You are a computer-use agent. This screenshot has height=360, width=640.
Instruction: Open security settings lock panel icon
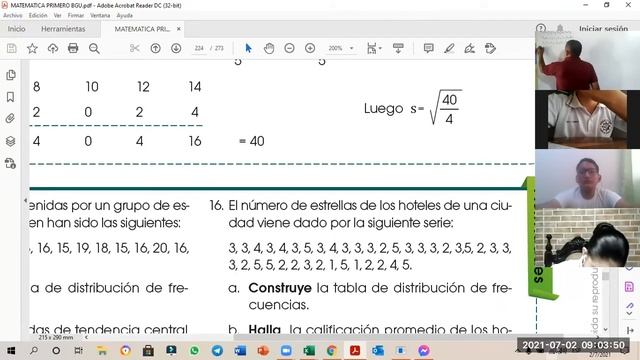tap(11, 163)
